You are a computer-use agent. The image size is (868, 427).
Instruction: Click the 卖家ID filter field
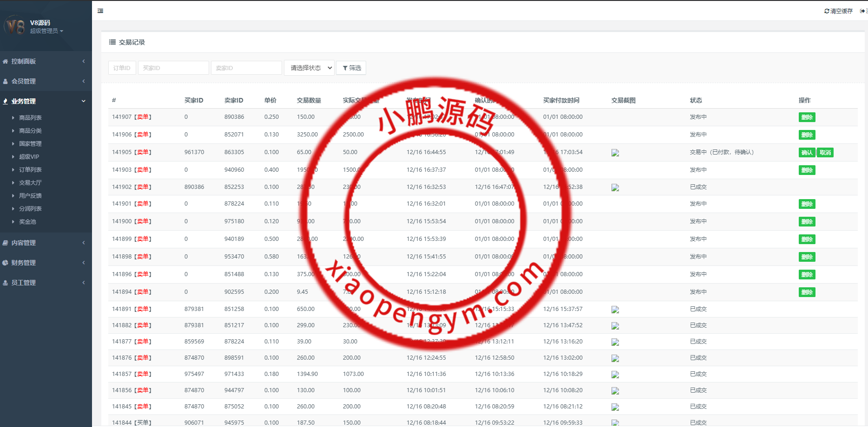pyautogui.click(x=246, y=68)
